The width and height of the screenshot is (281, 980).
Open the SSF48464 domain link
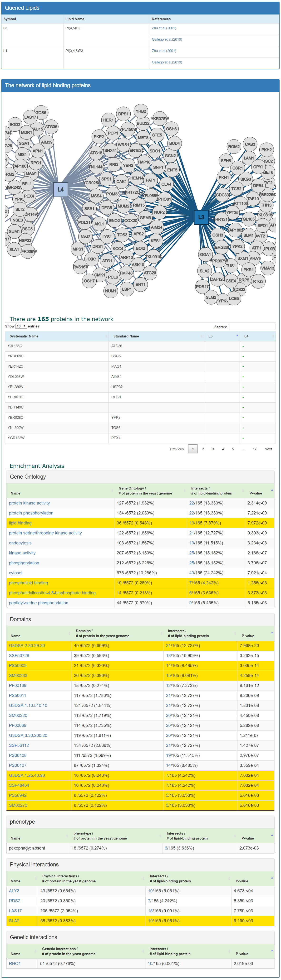19,785
